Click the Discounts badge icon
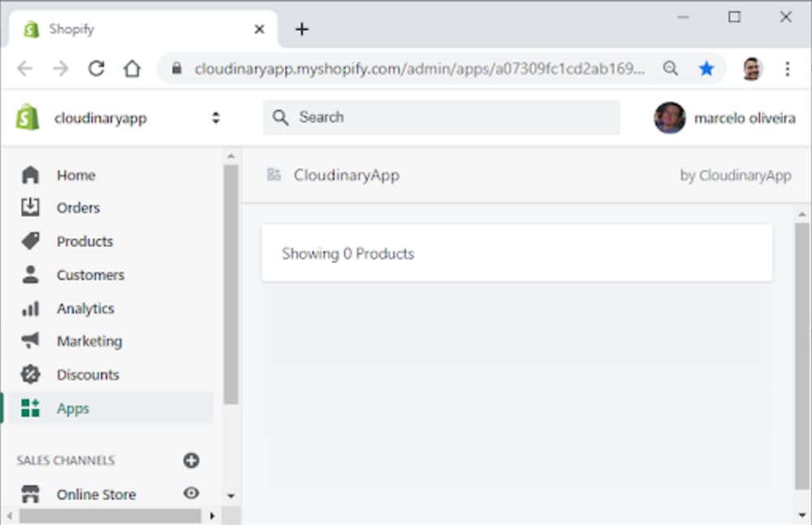This screenshot has width=812, height=525. [30, 374]
